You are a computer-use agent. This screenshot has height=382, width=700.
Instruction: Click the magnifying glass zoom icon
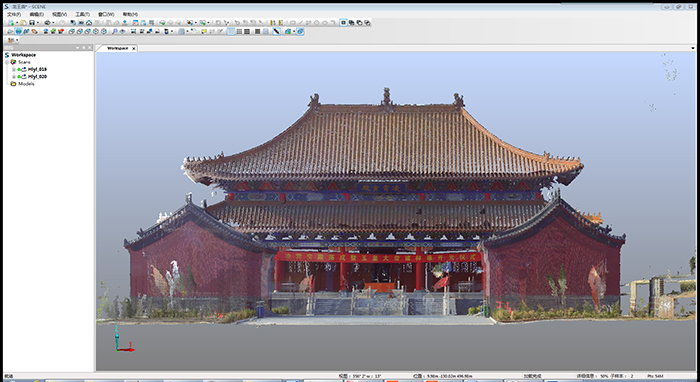pyautogui.click(x=115, y=31)
